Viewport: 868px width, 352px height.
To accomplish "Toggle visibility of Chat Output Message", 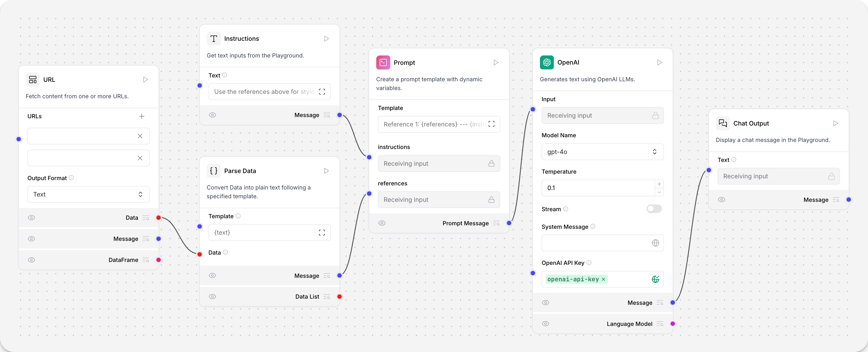I will tap(721, 199).
